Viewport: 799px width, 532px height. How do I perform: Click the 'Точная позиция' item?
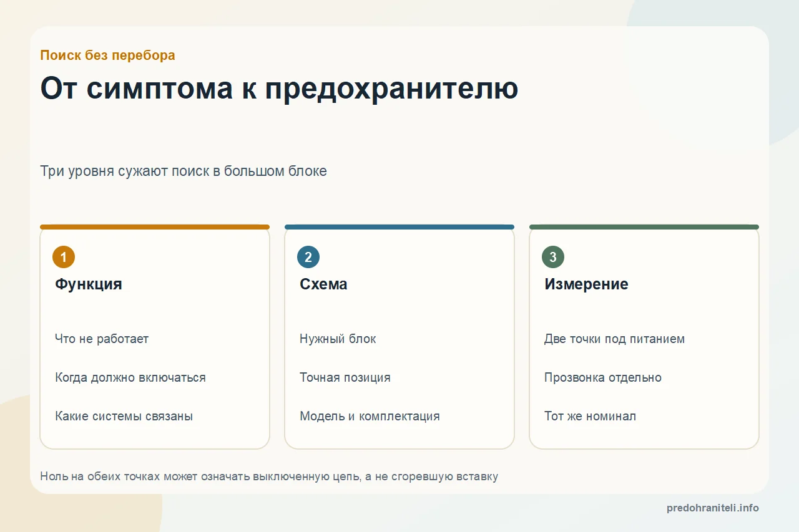pos(345,377)
